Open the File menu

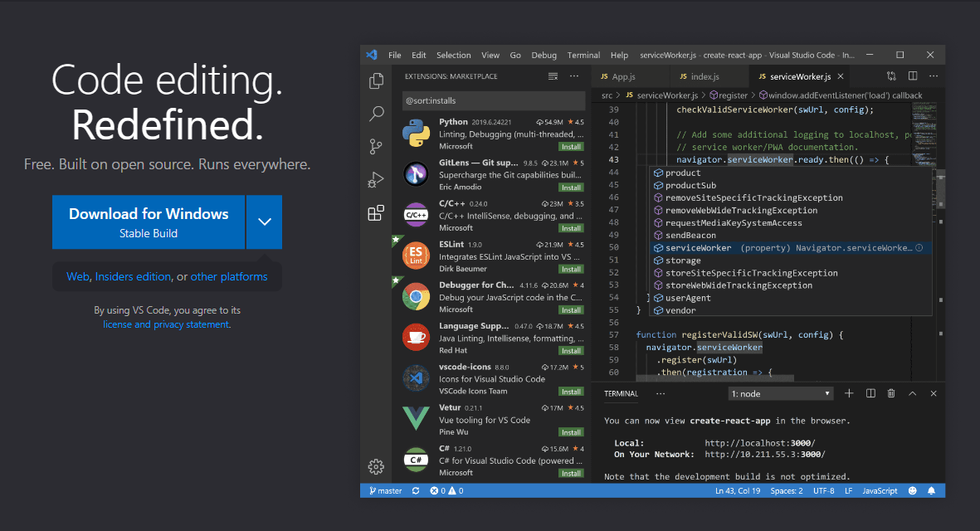pos(394,55)
